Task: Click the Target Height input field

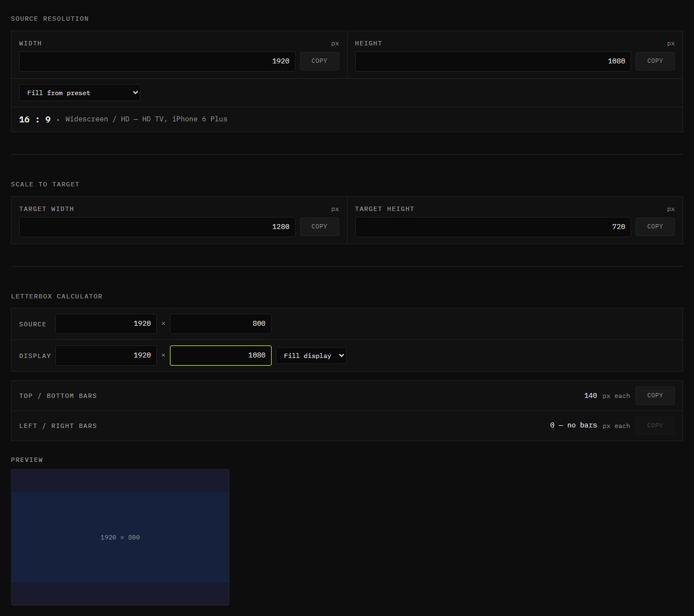Action: pos(493,227)
